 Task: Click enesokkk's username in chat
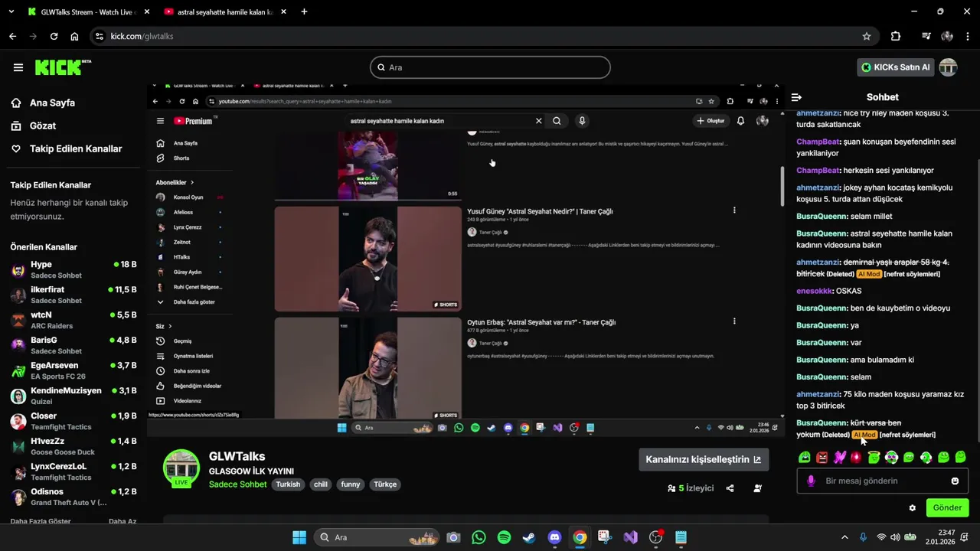click(814, 291)
